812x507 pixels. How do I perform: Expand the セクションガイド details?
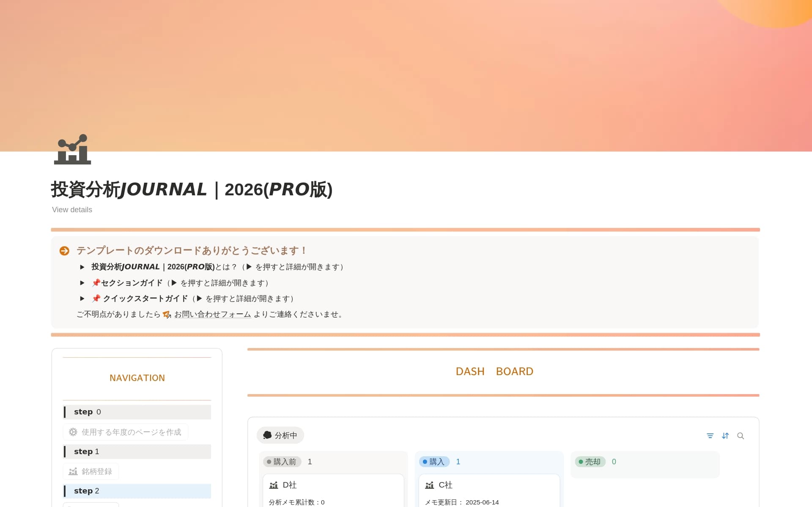[x=82, y=283]
